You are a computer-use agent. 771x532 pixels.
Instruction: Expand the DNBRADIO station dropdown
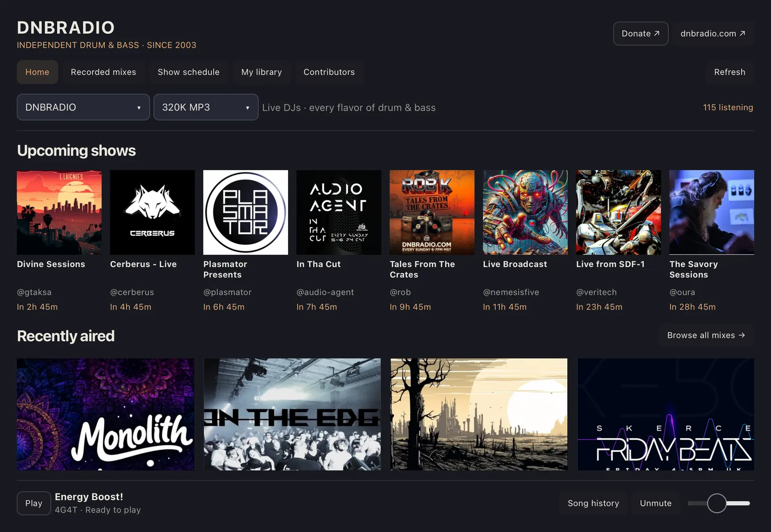point(83,107)
